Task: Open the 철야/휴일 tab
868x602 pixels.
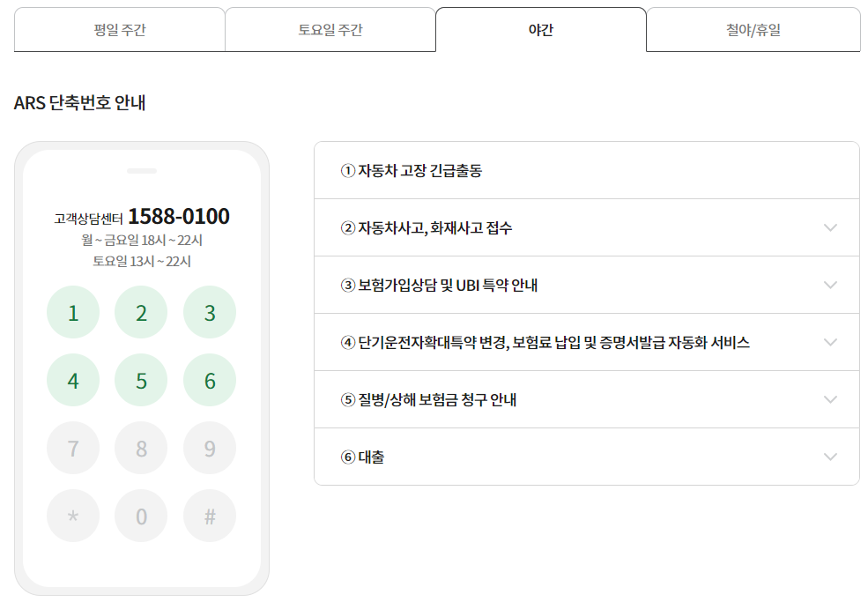Action: 753,29
